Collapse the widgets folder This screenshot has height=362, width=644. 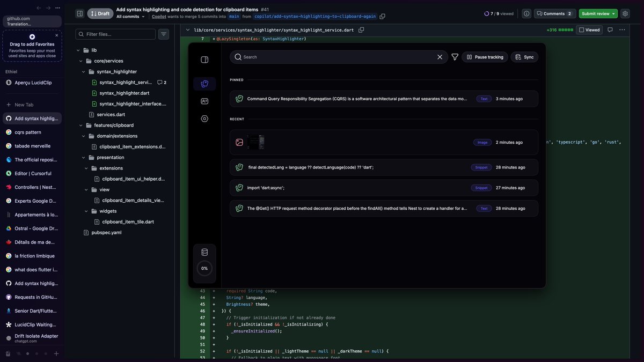[86, 211]
